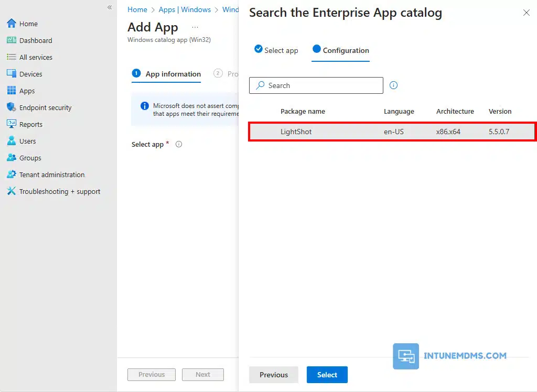Click the Dashboard icon in sidebar
This screenshot has width=537, height=392.
point(11,40)
